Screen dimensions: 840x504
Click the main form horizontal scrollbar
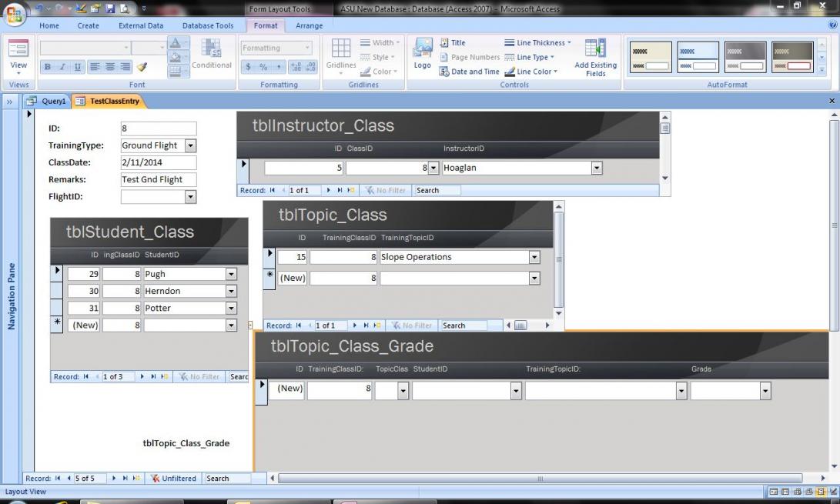540,479
